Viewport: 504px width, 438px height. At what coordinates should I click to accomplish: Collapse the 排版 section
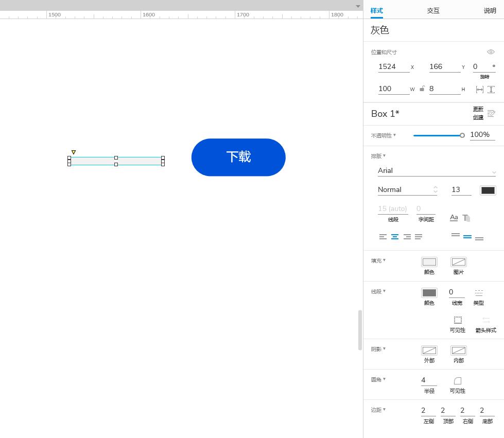(x=378, y=156)
